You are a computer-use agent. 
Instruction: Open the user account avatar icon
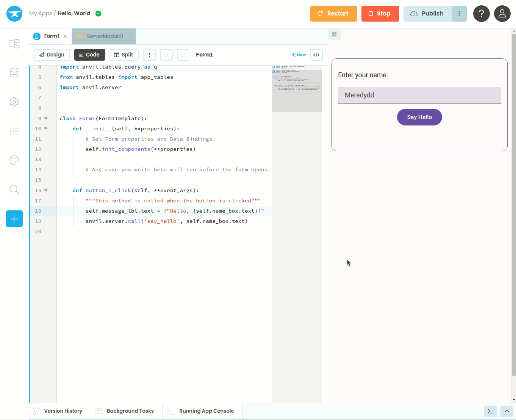(502, 14)
